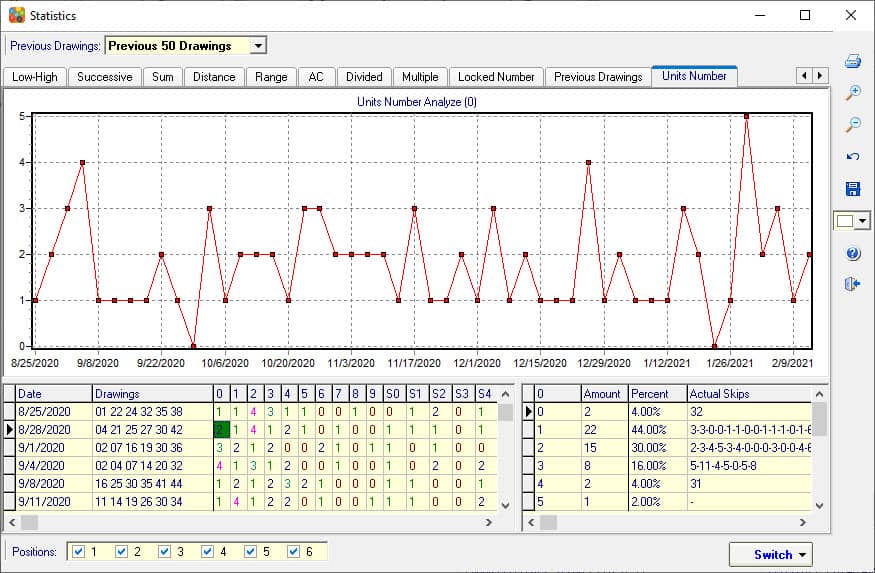This screenshot has height=573, width=875.
Task: Toggle the Position 2 checkbox
Action: click(122, 551)
